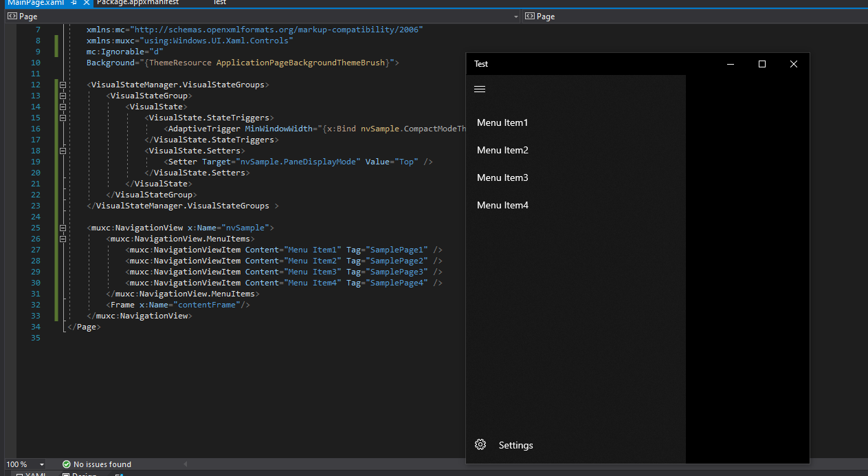Click the Page icon in the right navigation bar

coord(529,16)
